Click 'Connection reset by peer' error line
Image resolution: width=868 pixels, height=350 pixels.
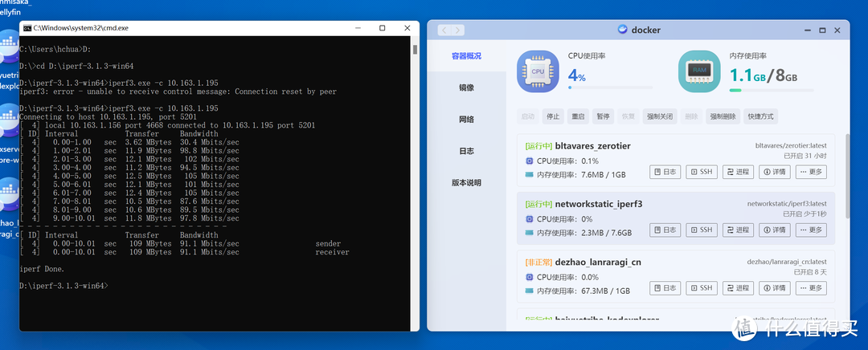point(178,92)
